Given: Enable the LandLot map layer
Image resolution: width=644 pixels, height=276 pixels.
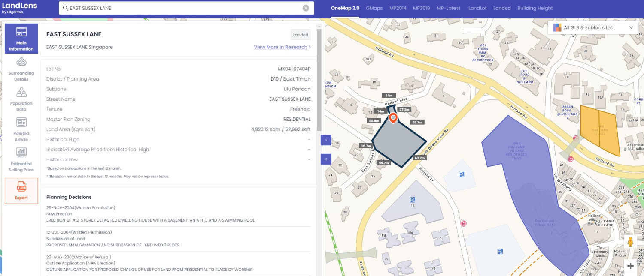Looking at the screenshot, I should [x=477, y=8].
